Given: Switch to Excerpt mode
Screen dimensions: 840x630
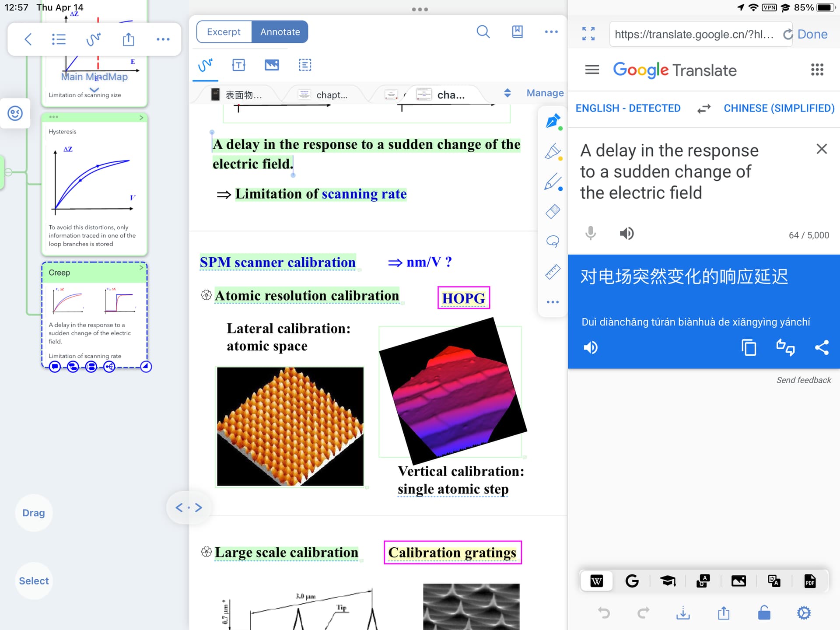Looking at the screenshot, I should (x=224, y=32).
